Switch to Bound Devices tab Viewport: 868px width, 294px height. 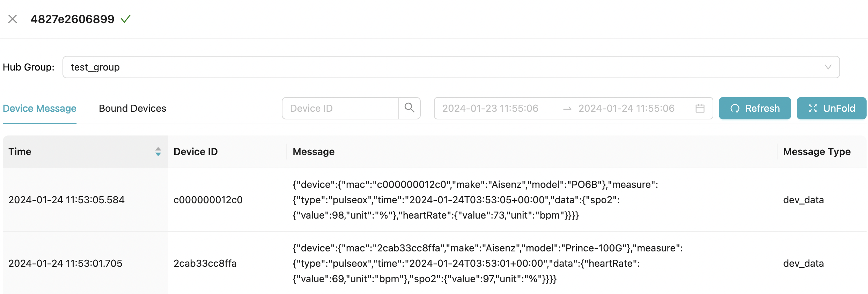[x=133, y=108]
